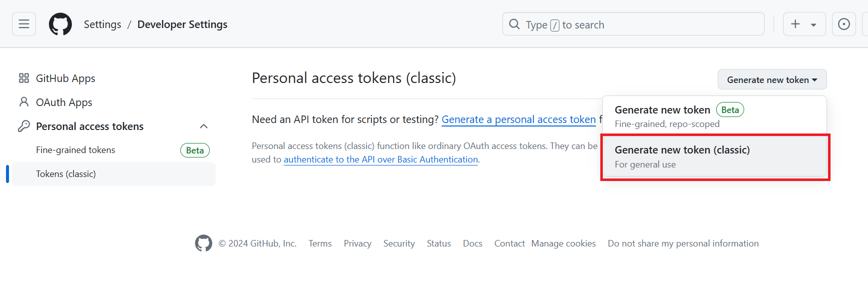Click the OAuth Apps person icon
This screenshot has height=284, width=868.
24,102
